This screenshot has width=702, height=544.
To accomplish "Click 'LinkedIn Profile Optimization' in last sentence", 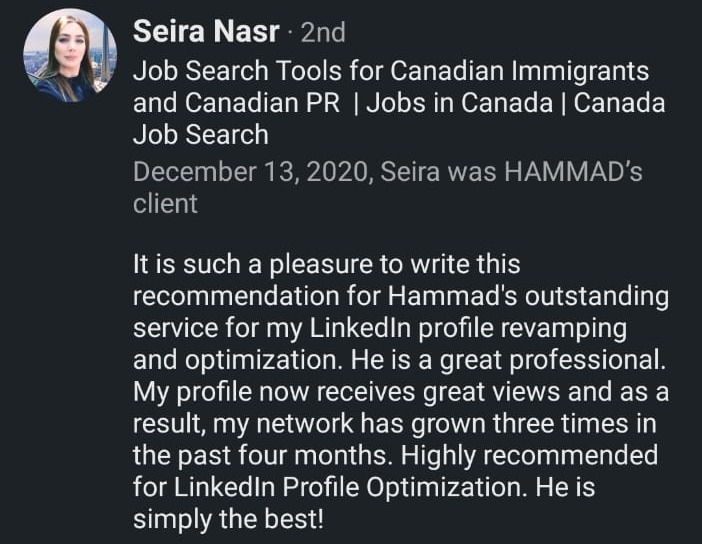I will 350,488.
